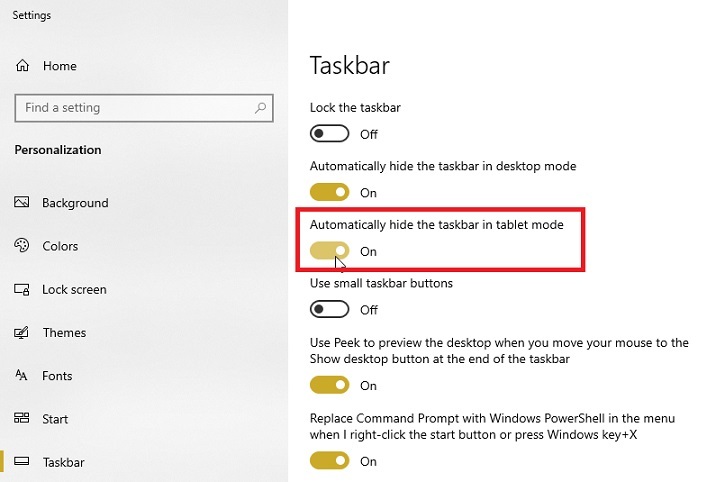Toggle Lock the taskbar switch

click(329, 134)
